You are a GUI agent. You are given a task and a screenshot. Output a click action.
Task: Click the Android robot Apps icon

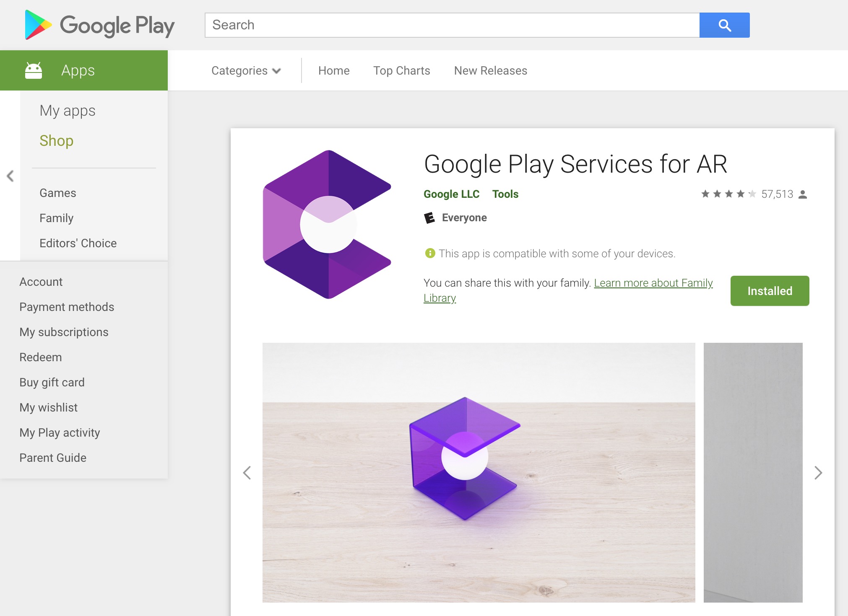34,70
